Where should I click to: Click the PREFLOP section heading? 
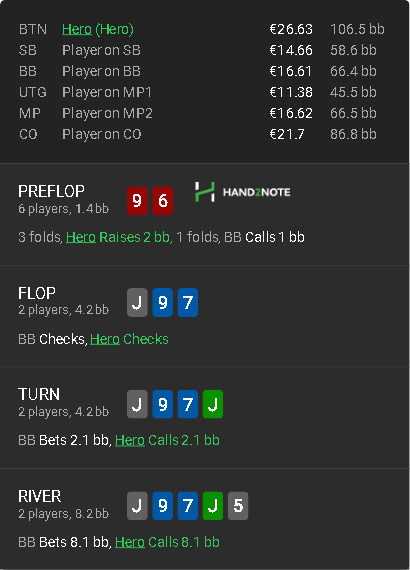[51, 191]
